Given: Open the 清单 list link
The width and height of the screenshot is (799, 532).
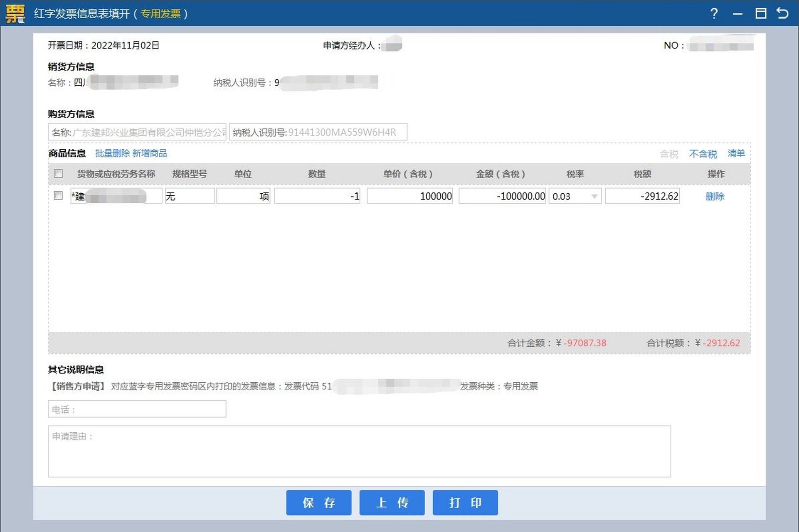Looking at the screenshot, I should click(736, 153).
